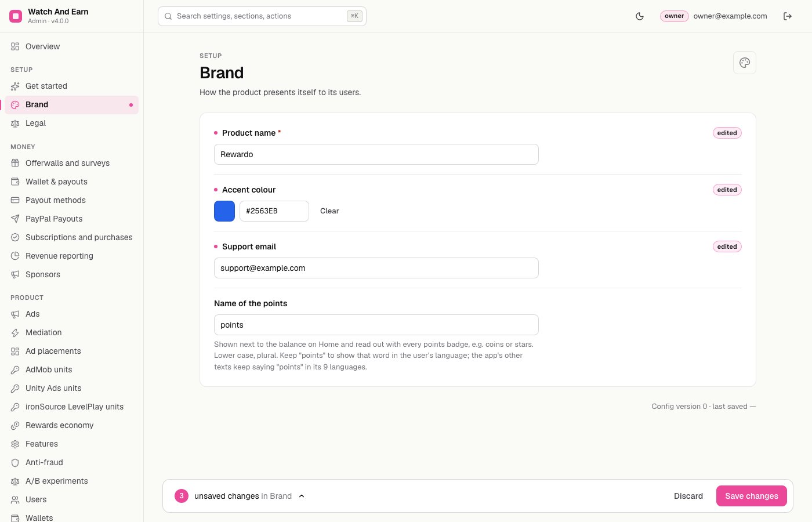Click the PayPal Payouts paper plane icon
The height and width of the screenshot is (522, 812).
[15, 219]
